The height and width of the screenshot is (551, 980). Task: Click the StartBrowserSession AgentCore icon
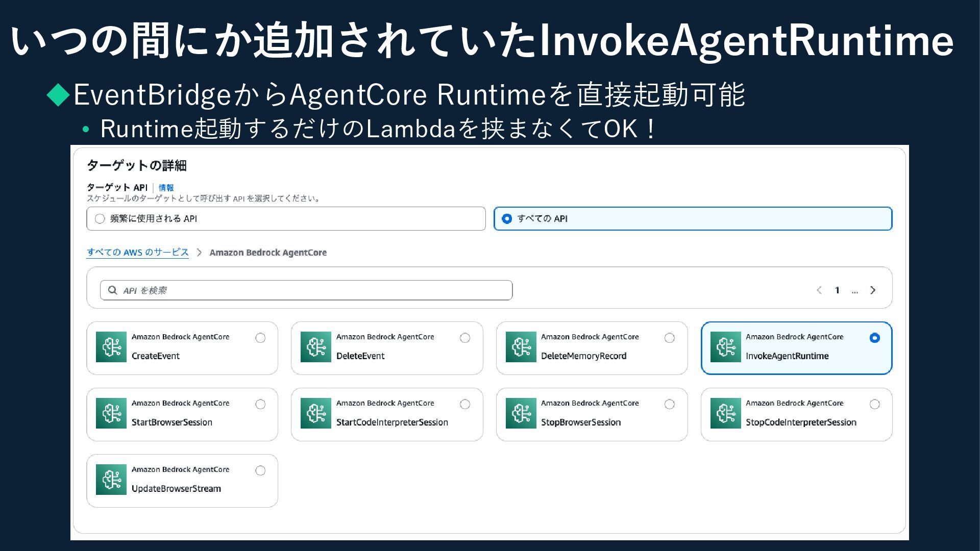coord(111,413)
